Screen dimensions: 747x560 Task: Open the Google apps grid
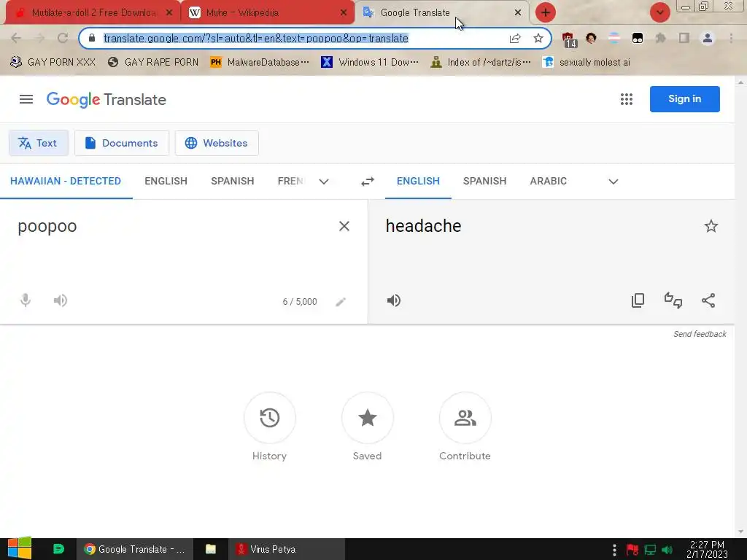pyautogui.click(x=627, y=99)
